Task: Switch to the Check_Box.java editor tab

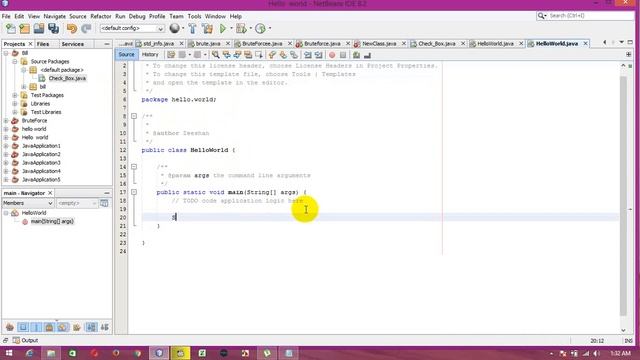Action: (437, 43)
